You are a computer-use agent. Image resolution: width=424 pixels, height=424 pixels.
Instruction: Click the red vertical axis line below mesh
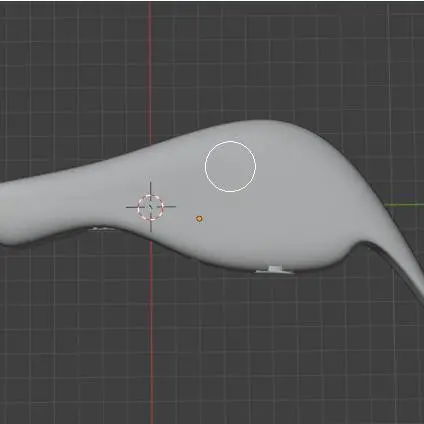point(152,333)
